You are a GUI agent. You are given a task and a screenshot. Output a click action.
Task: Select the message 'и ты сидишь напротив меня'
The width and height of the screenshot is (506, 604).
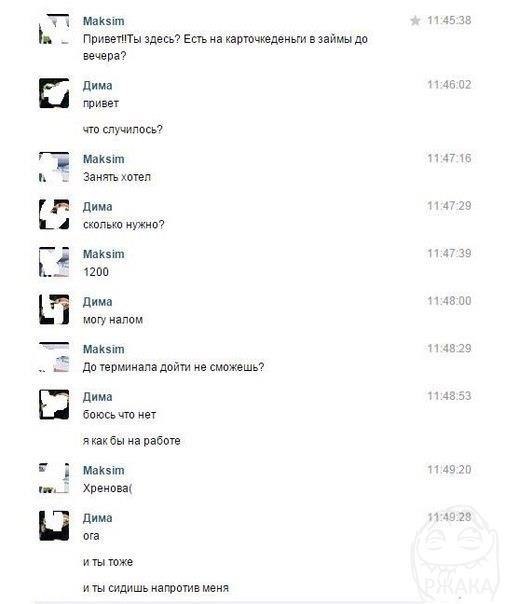156,588
